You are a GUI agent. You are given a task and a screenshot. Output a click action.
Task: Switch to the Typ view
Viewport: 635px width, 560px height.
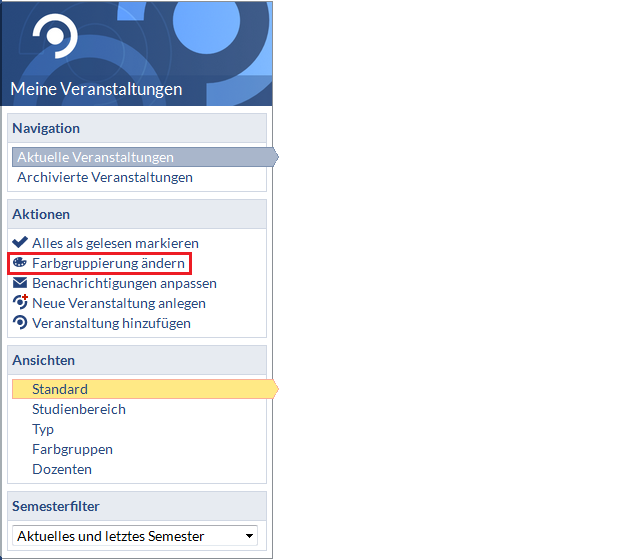coord(43,429)
